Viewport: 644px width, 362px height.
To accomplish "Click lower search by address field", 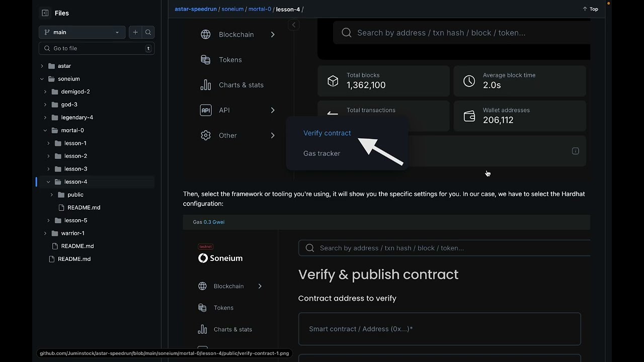I will tap(444, 248).
